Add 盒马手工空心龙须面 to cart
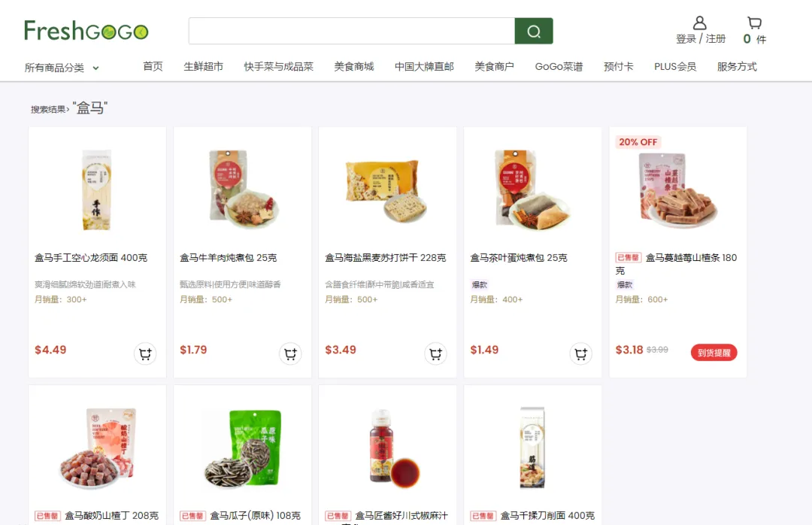812x525 pixels. [x=145, y=354]
